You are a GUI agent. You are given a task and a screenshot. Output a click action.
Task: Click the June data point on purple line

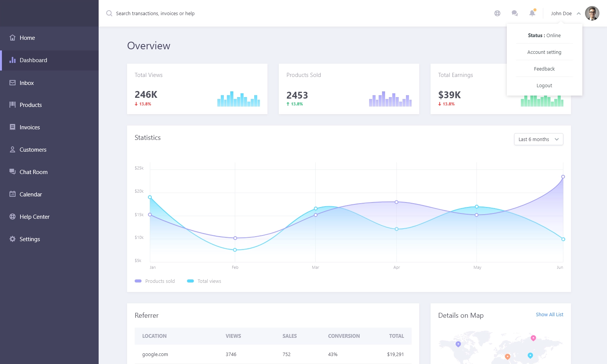coord(563,177)
